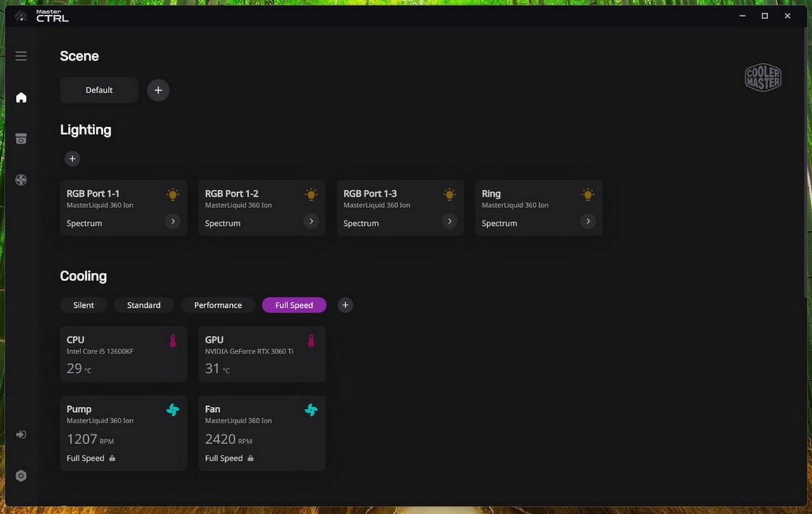Image resolution: width=812 pixels, height=514 pixels.
Task: Add a cooling profile with plus button
Action: pos(345,305)
